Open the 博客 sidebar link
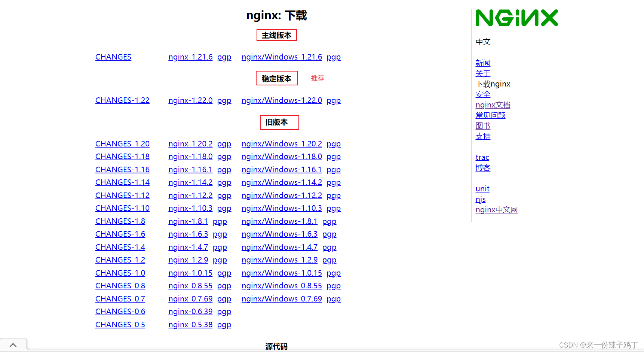The height and width of the screenshot is (352, 644). [483, 168]
